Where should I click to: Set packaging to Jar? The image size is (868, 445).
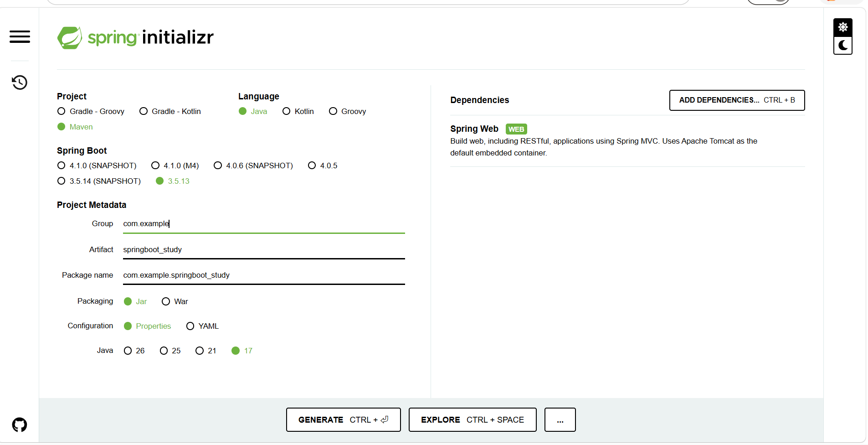(x=135, y=301)
